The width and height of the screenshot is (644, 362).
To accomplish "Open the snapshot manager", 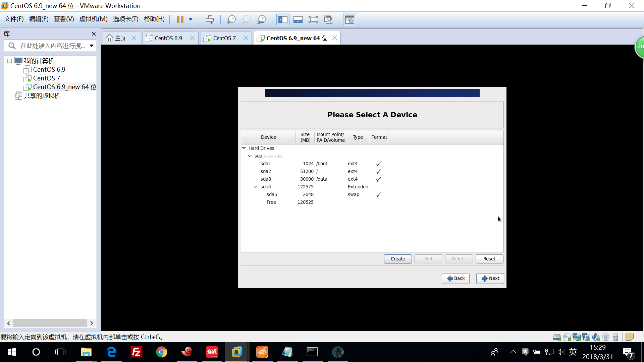I will 262,19.
